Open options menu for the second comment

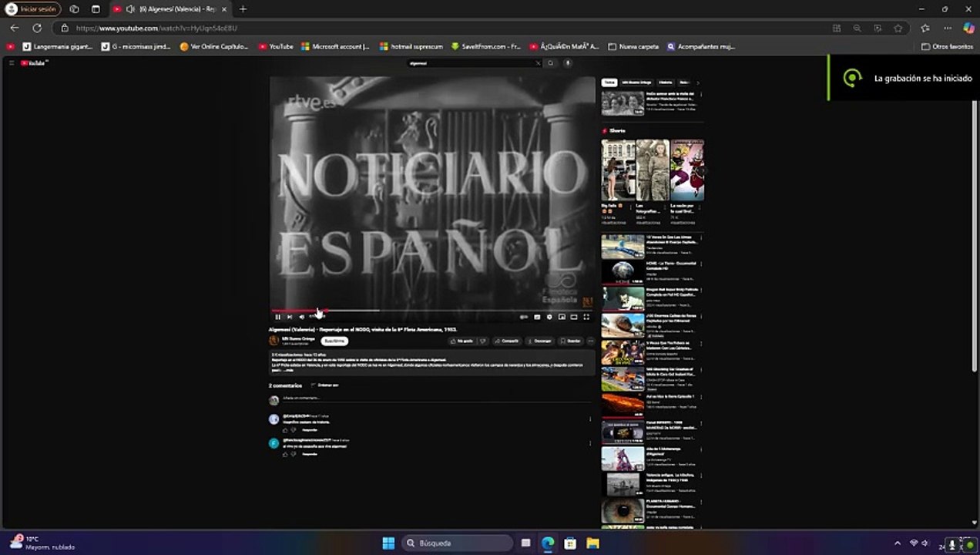590,443
